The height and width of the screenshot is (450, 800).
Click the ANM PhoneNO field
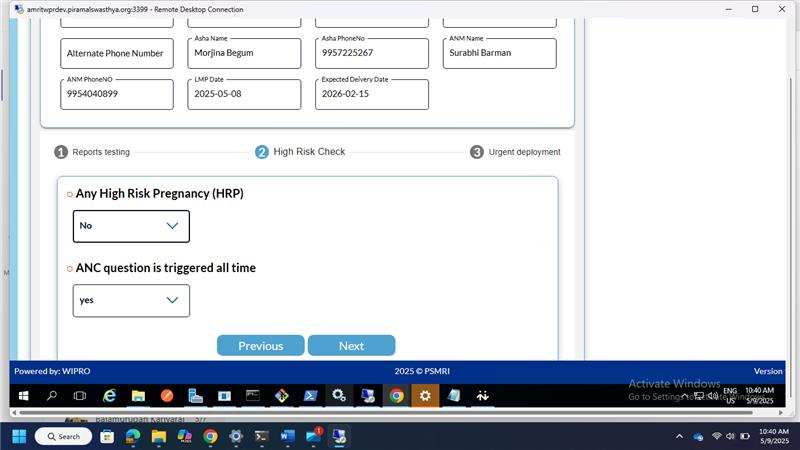117,94
